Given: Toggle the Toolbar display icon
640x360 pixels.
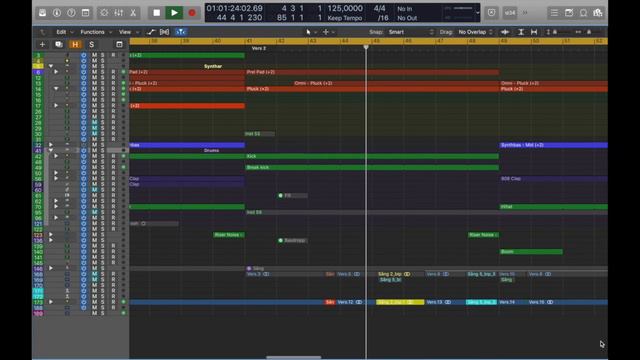Looking at the screenshot, I should pos(85,13).
